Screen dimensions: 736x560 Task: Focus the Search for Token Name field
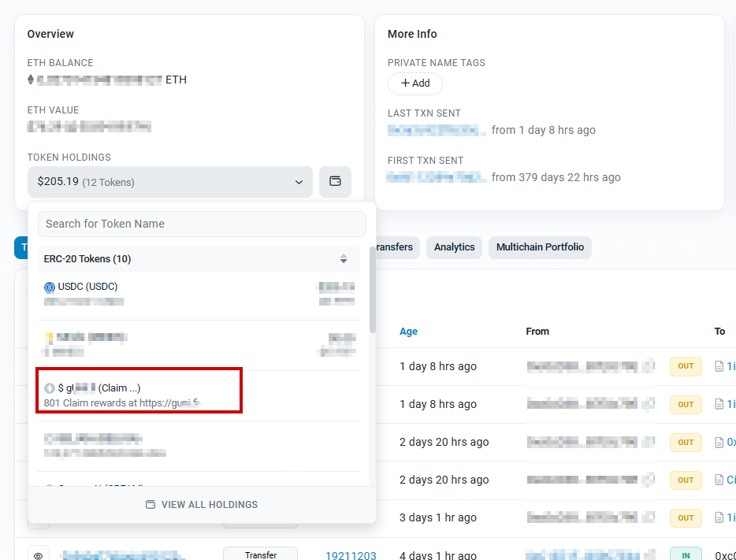pyautogui.click(x=202, y=224)
